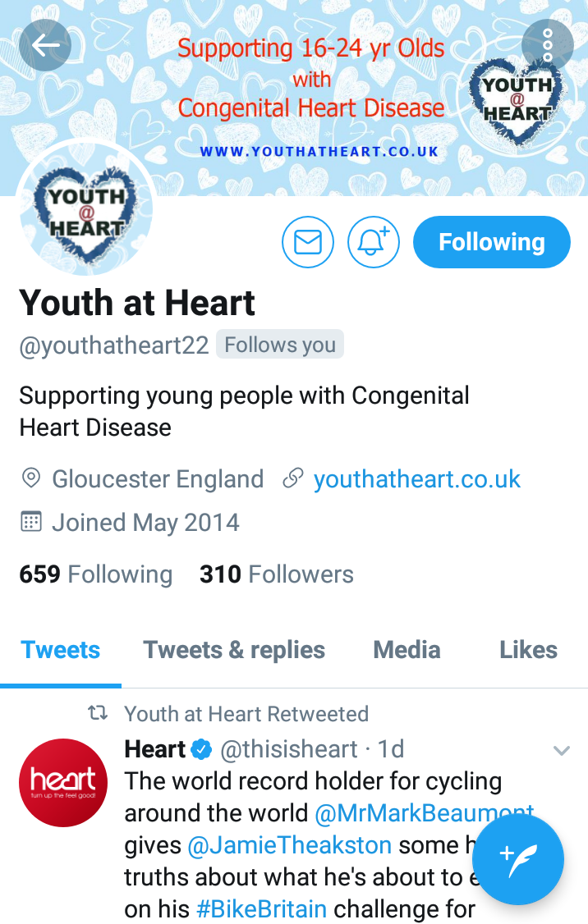Screen dimensions: 588x924
Task: View the 659 Following list
Action: [96, 574]
